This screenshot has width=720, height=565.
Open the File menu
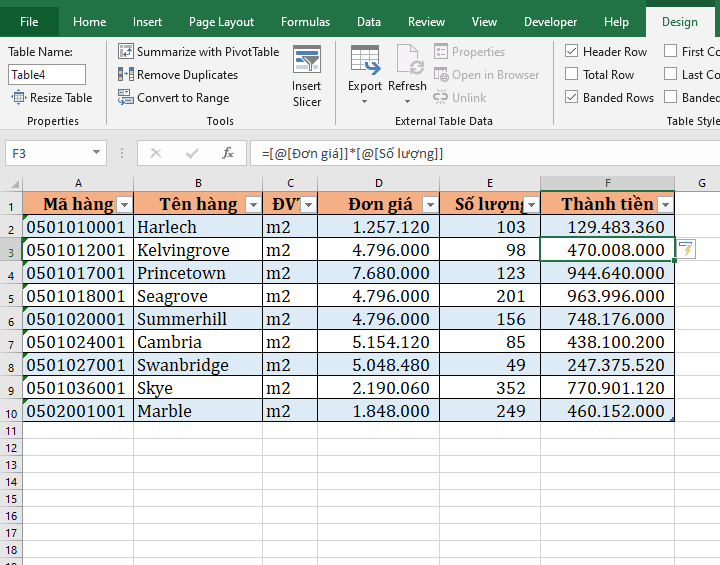click(29, 22)
